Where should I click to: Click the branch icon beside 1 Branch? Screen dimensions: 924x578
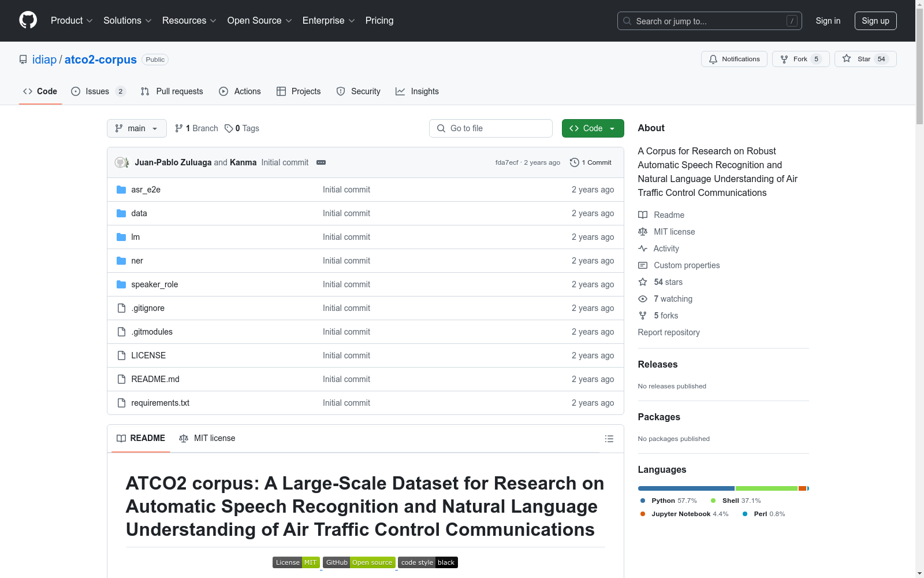[179, 128]
